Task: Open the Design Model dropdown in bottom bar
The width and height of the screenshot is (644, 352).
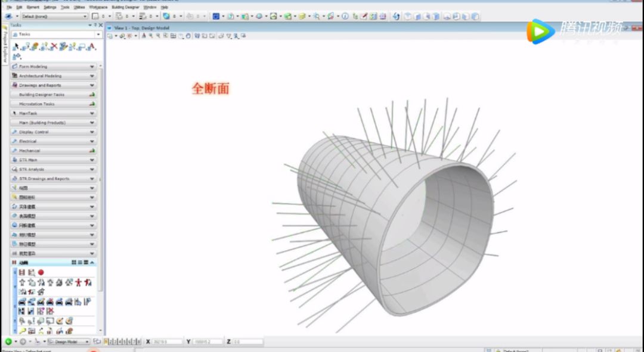Action: pyautogui.click(x=68, y=341)
